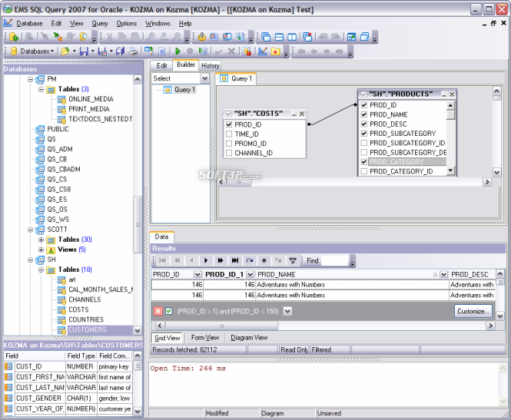Click the results grid horizontal scrollbar thumb
The height and width of the screenshot is (420, 511).
click(221, 326)
